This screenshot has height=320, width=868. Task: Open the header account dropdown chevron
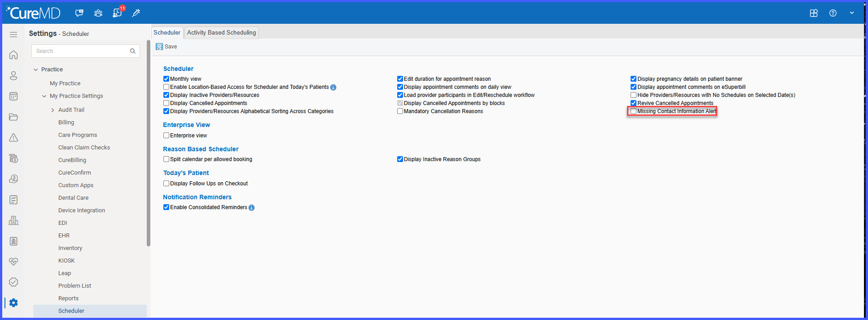(852, 13)
